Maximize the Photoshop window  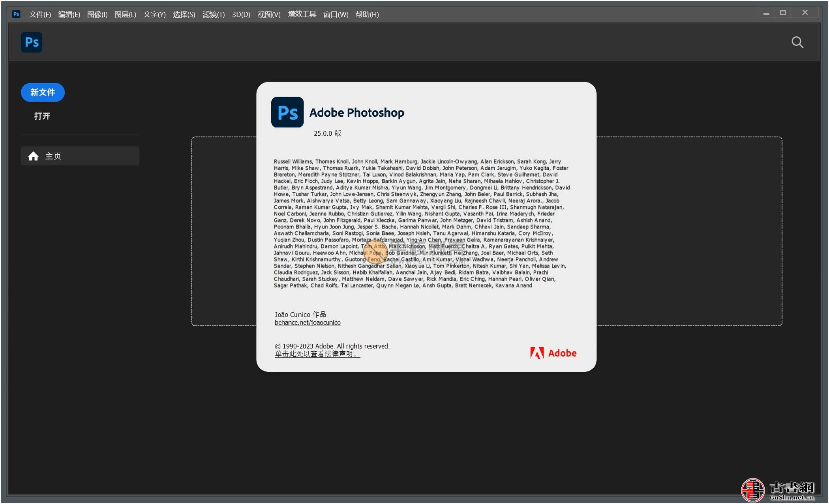point(783,13)
